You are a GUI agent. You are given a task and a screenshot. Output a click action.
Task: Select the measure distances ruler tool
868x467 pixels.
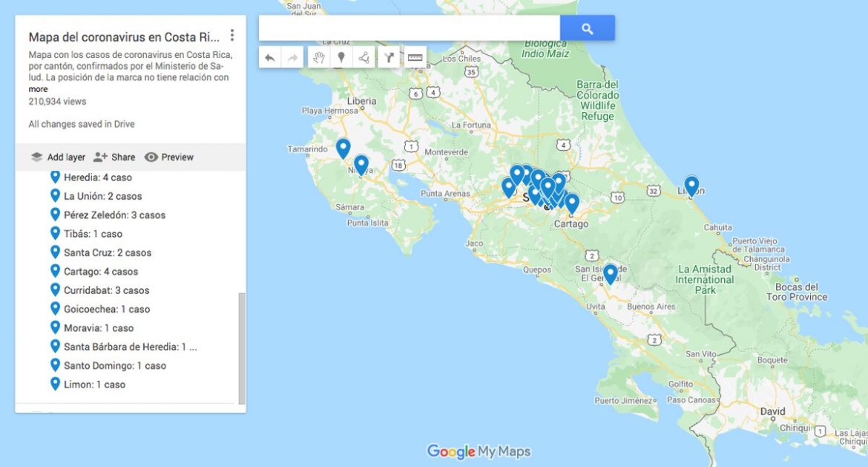(x=414, y=56)
